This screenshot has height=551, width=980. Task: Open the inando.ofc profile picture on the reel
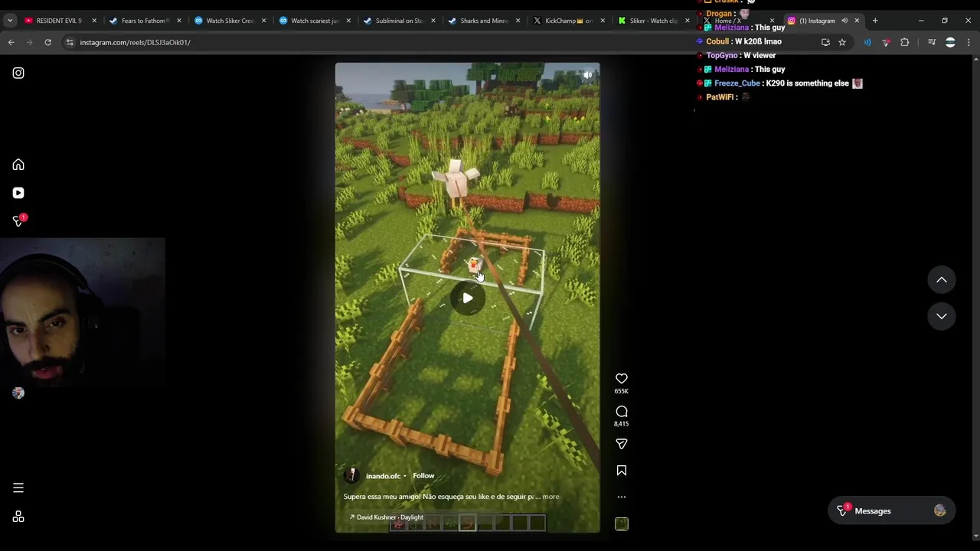(351, 475)
